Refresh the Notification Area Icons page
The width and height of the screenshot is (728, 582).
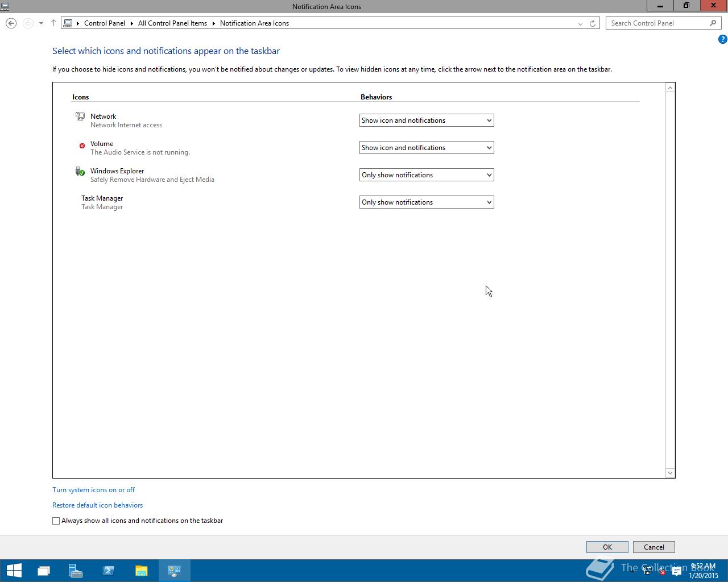click(x=592, y=23)
